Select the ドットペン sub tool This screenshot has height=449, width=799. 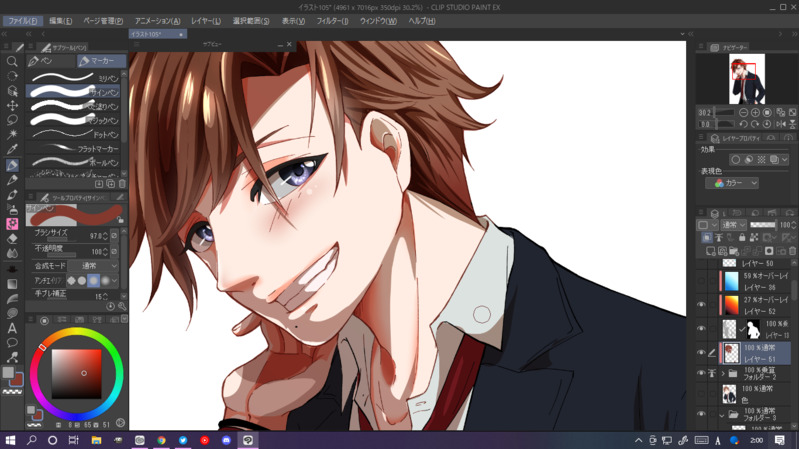(73, 135)
